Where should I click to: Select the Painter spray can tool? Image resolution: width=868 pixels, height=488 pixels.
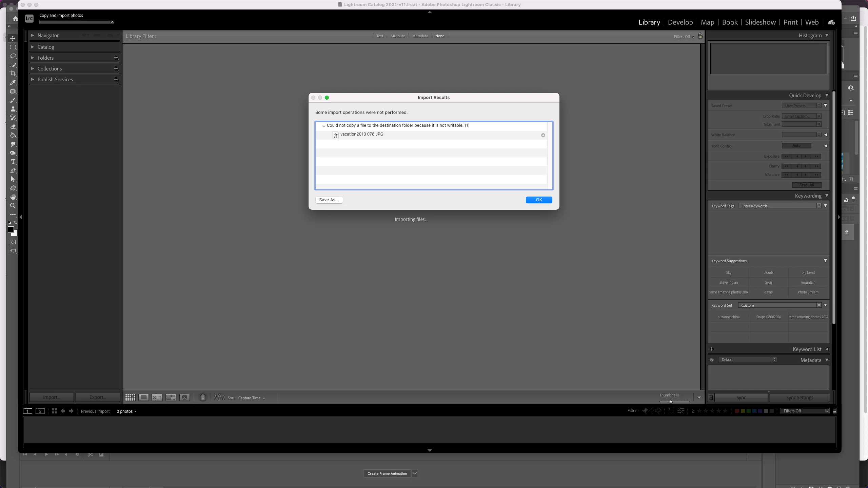click(x=203, y=397)
